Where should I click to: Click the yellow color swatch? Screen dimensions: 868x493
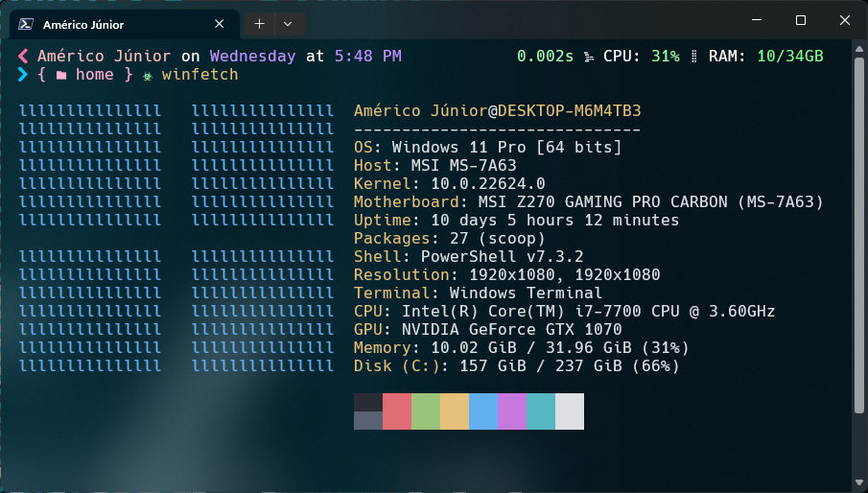455,411
